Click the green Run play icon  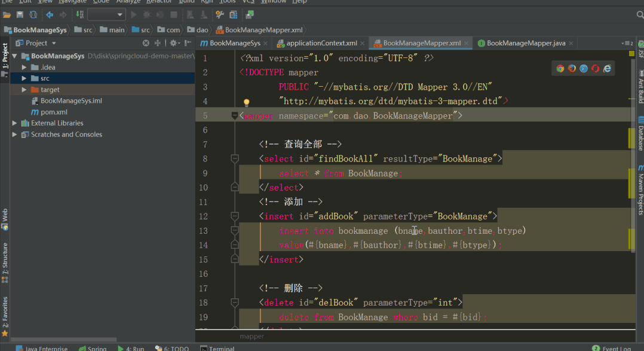tap(133, 15)
